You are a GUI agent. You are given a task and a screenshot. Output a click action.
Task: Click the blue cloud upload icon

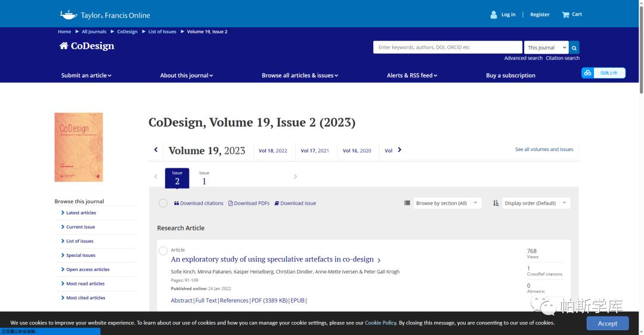coord(588,73)
